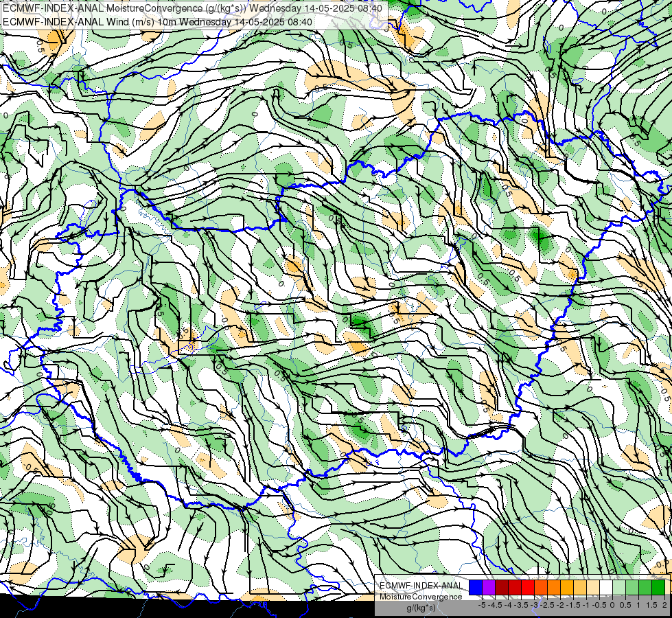Click the legend unit label g/(kg*s)
The height and width of the screenshot is (618, 672).
(421, 608)
